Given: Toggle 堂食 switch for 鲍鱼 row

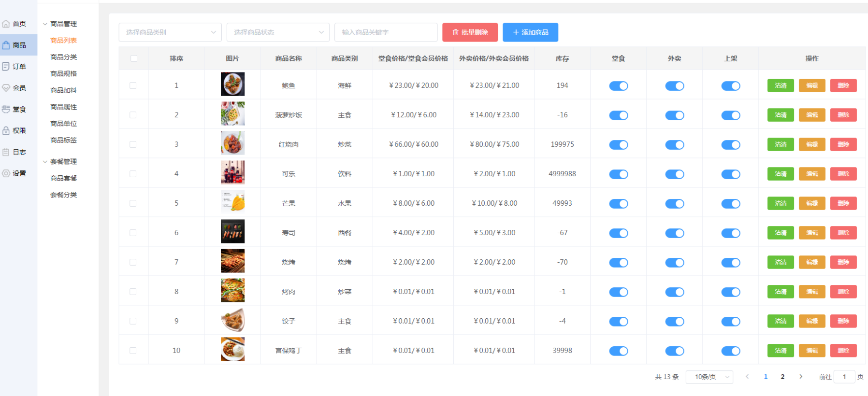Looking at the screenshot, I should point(618,86).
